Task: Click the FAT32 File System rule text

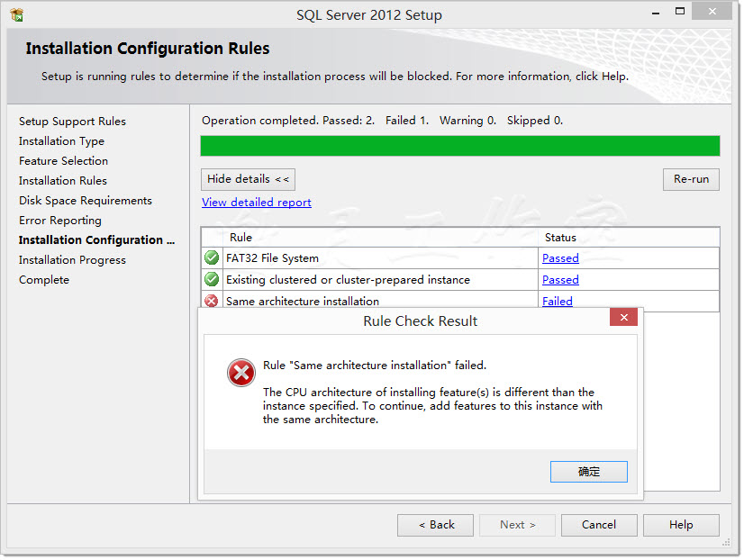Action: (272, 258)
